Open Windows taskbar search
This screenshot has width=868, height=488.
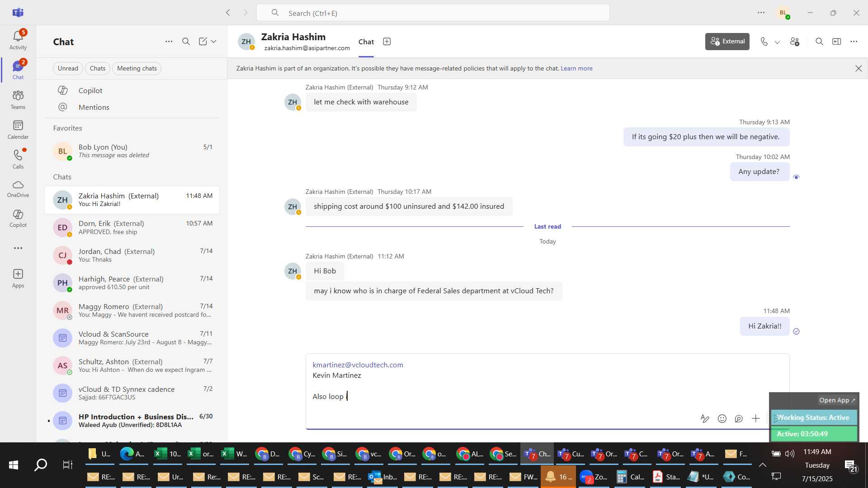[41, 465]
